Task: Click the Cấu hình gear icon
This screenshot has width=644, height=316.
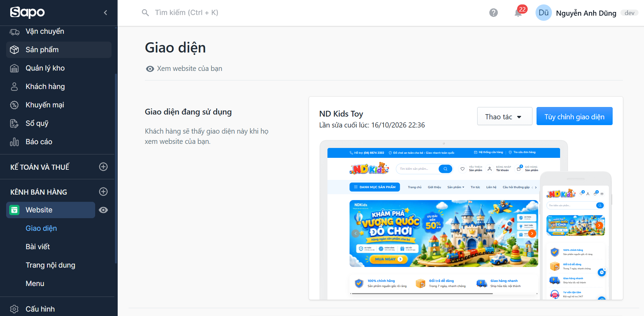Action: [x=14, y=309]
